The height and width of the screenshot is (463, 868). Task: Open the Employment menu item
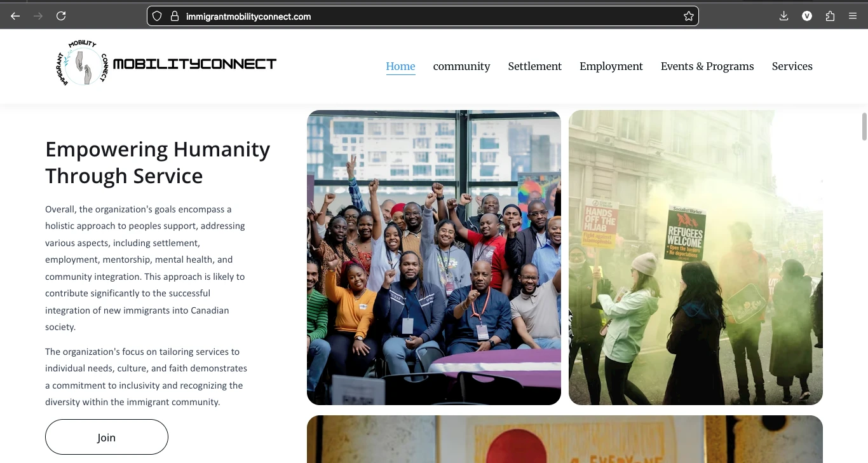click(611, 66)
